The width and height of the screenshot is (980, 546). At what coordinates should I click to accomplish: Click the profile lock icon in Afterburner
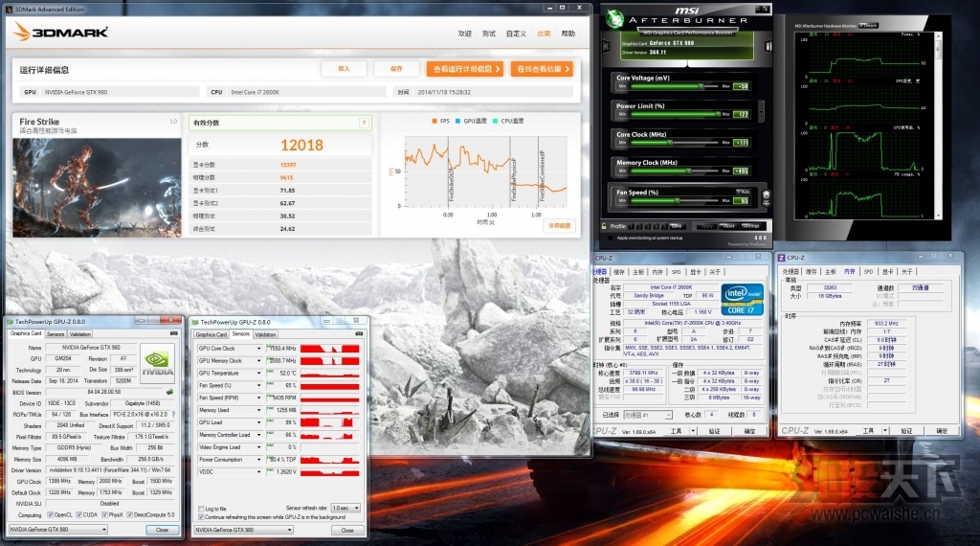(x=604, y=226)
